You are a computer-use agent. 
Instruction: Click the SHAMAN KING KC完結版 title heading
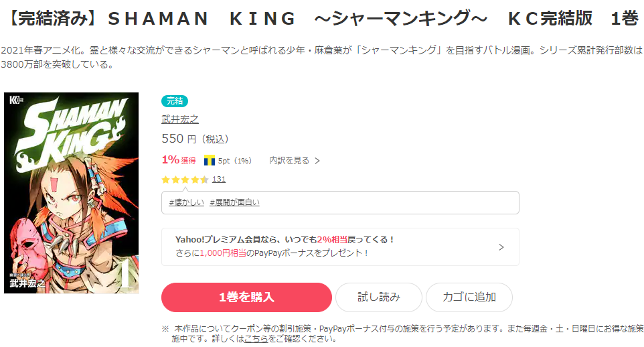coord(322,19)
